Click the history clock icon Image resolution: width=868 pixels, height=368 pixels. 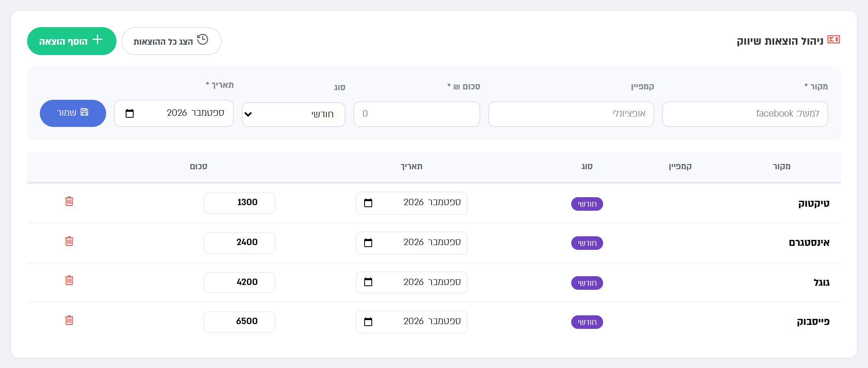click(203, 39)
